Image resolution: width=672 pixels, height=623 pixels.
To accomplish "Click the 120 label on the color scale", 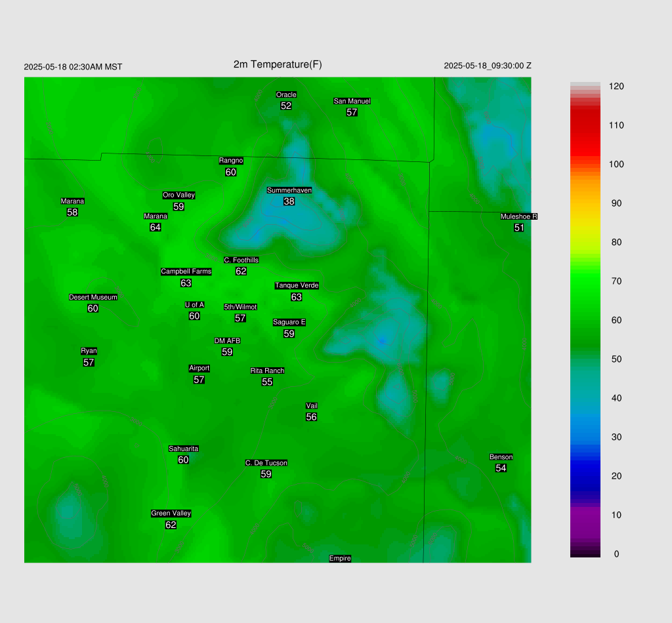I will tap(616, 87).
